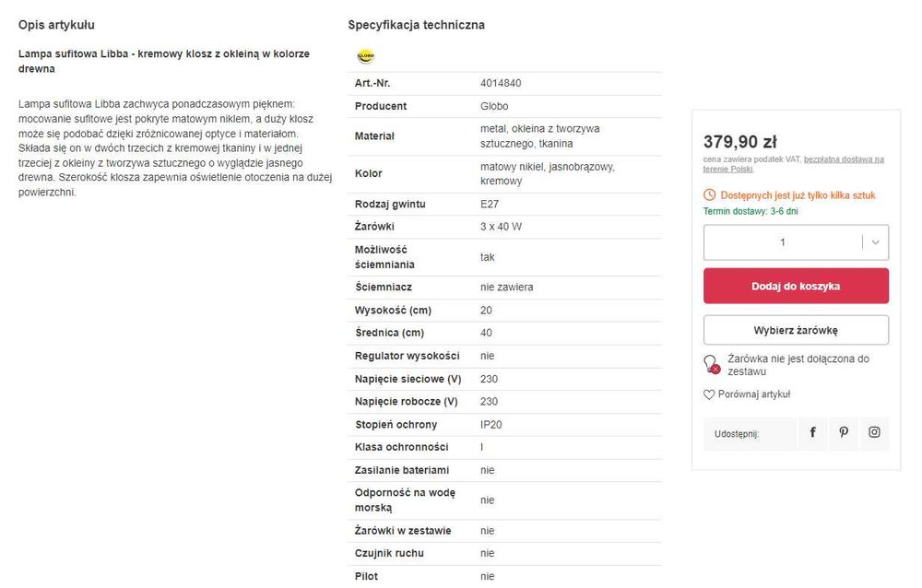Click the Opis artykułu heading
The height and width of the screenshot is (588, 922).
tap(56, 25)
